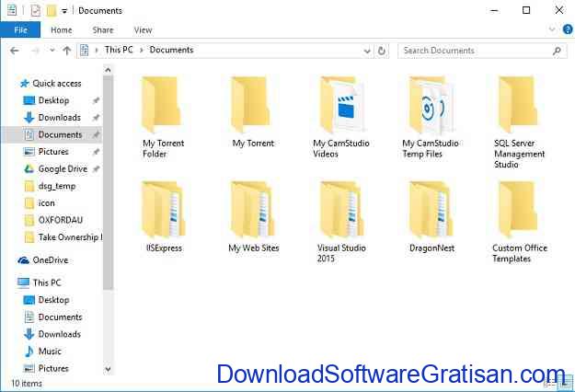Click the Forward navigation arrow
This screenshot has width=575, height=392.
click(x=35, y=51)
